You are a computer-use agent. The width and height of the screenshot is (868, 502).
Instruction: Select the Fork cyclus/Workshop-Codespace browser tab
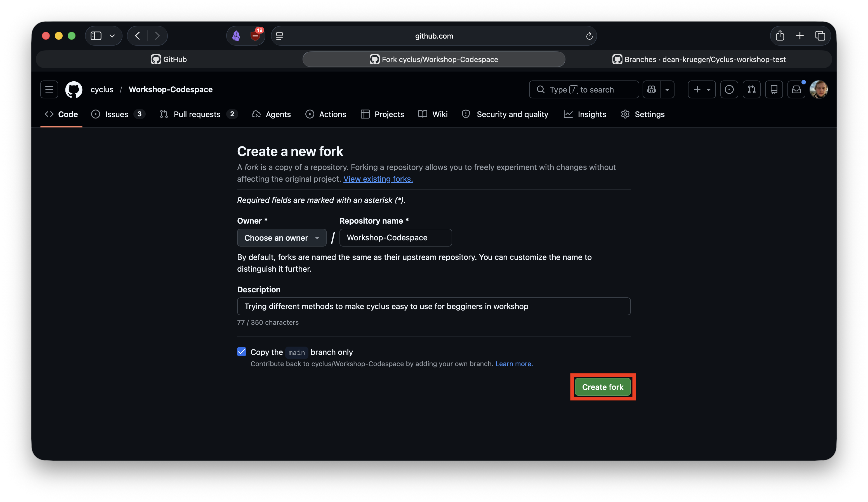(x=434, y=59)
